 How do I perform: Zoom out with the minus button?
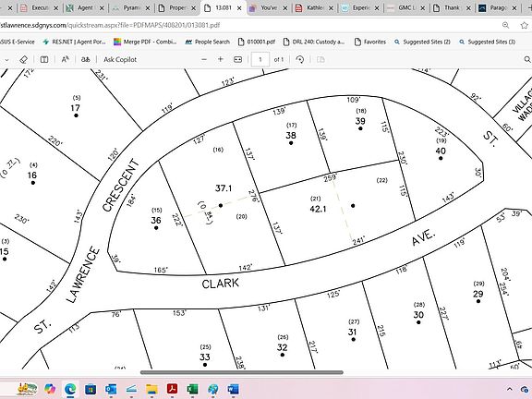[204, 59]
